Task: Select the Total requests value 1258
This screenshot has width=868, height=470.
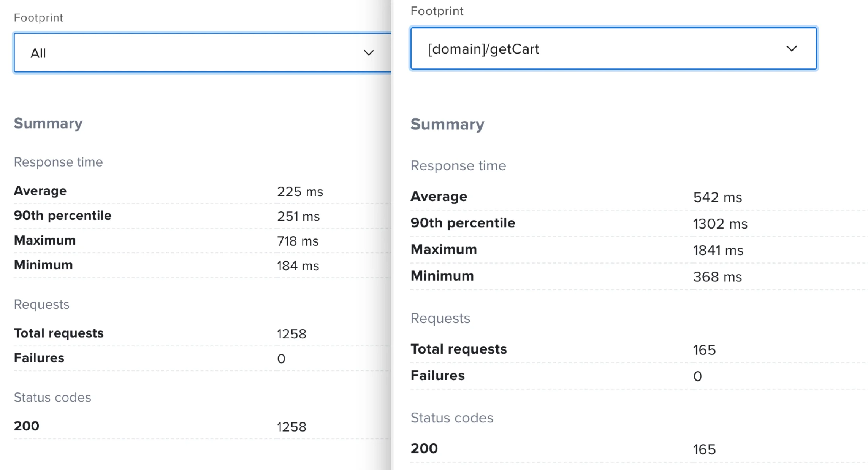Action: click(x=291, y=333)
